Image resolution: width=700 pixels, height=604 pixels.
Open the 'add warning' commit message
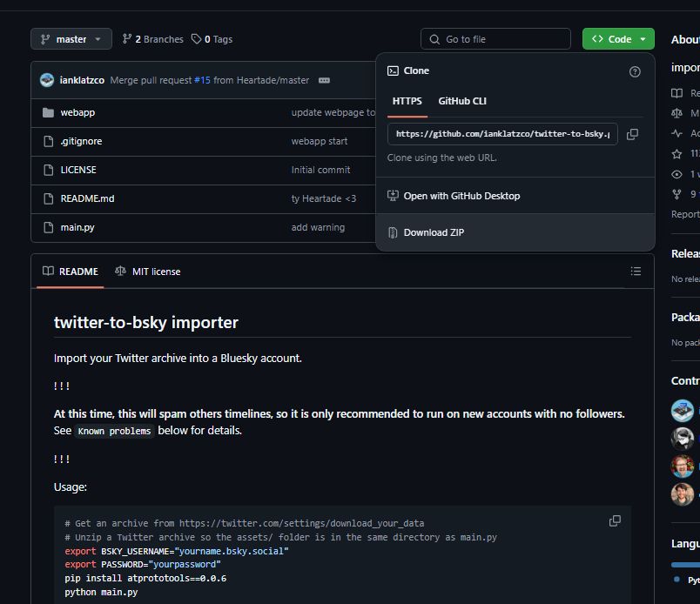coord(318,227)
